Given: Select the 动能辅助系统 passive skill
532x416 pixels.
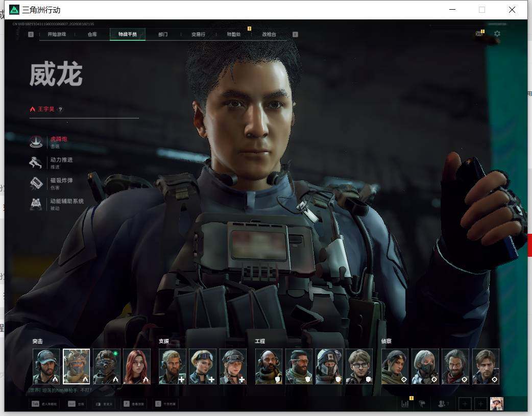Looking at the screenshot, I should (x=57, y=204).
